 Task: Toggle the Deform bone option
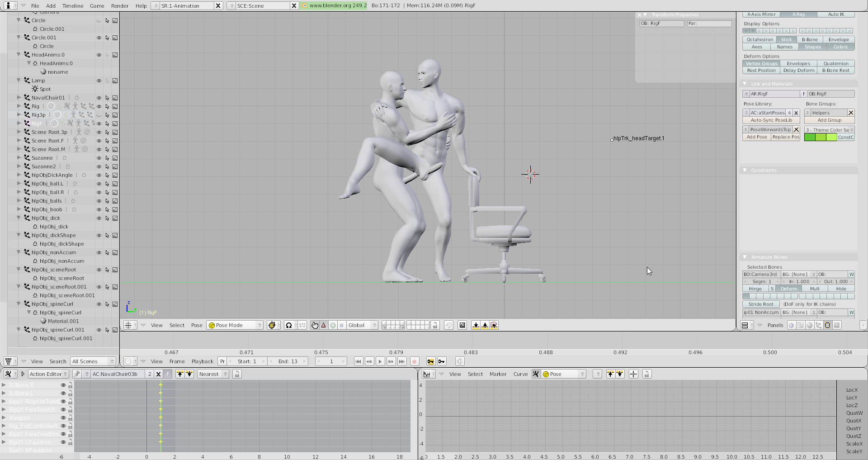[x=789, y=289]
